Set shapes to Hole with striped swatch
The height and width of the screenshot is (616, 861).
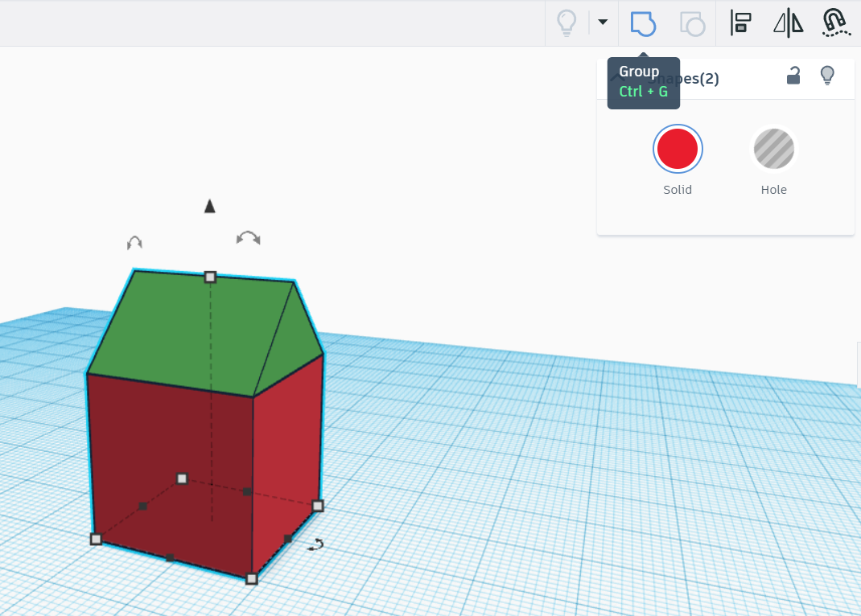(773, 149)
